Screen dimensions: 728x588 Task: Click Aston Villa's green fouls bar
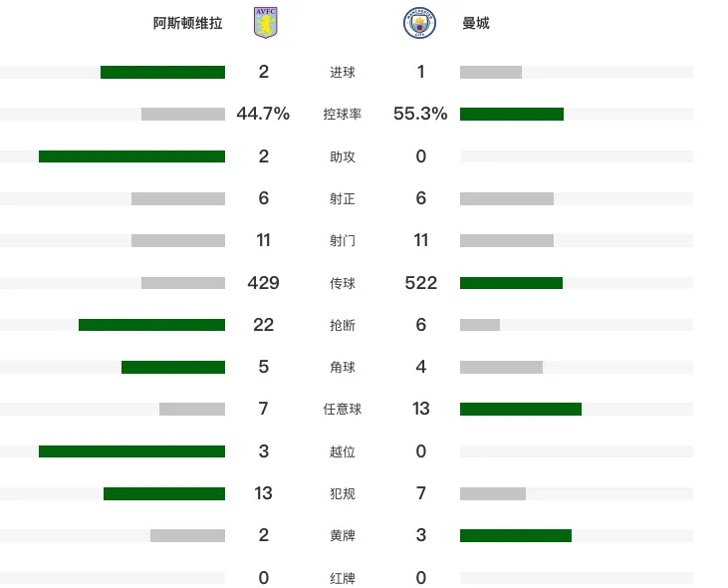tap(164, 493)
